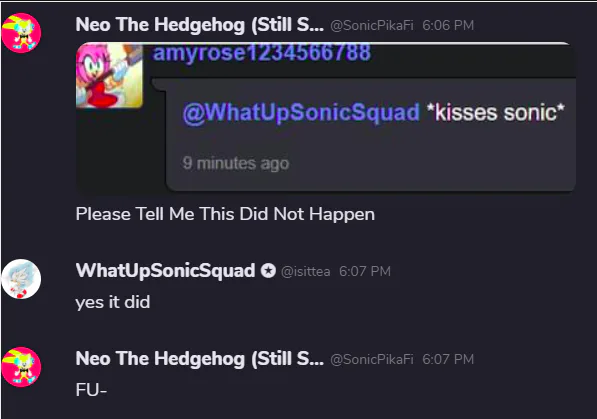Follow the @WhatUpSonicSquad mention in the embed
Viewport: 597px width, 419px height.
pos(301,112)
